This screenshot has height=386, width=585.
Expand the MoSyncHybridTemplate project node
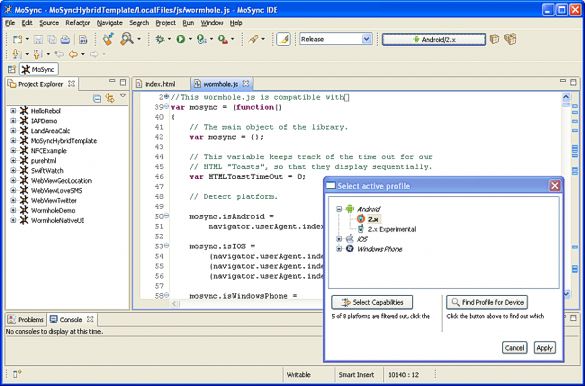(x=13, y=141)
